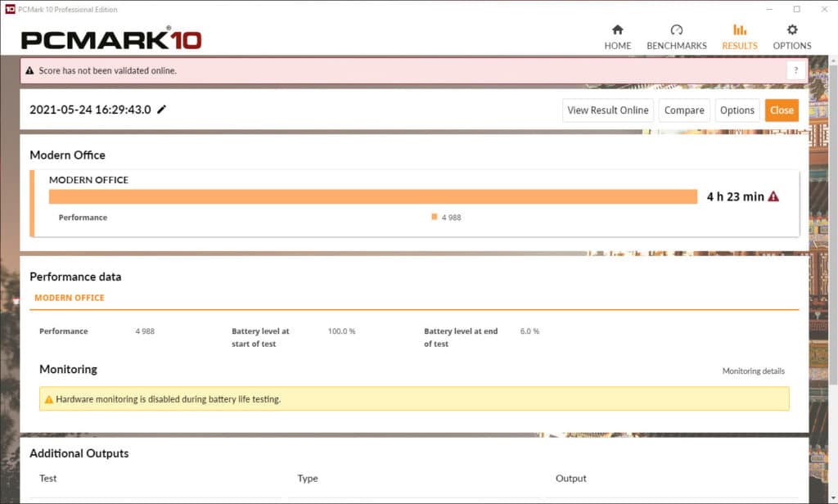Click the question mark help icon in alert bar

click(795, 70)
